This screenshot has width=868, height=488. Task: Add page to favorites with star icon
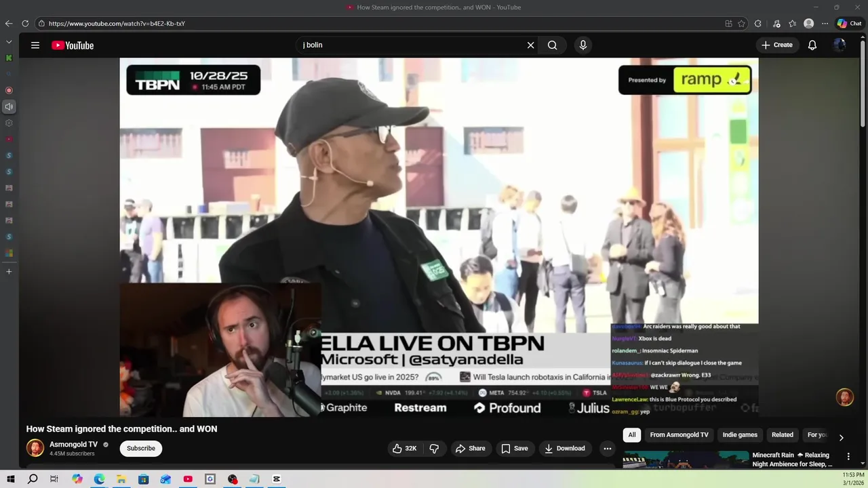coord(741,24)
